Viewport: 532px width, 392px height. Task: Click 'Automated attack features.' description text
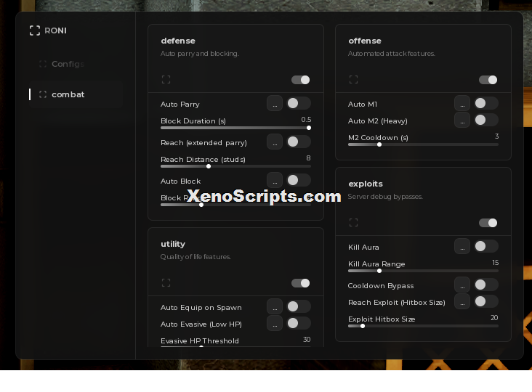[392, 54]
